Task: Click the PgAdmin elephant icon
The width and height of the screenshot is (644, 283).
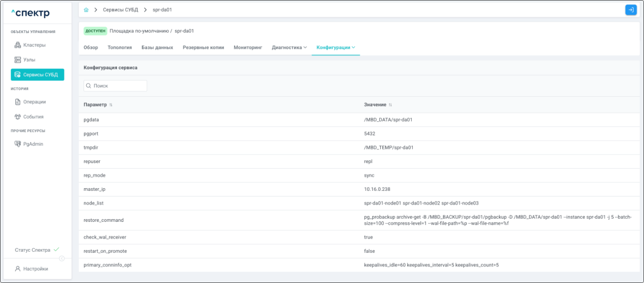Action: (x=18, y=144)
